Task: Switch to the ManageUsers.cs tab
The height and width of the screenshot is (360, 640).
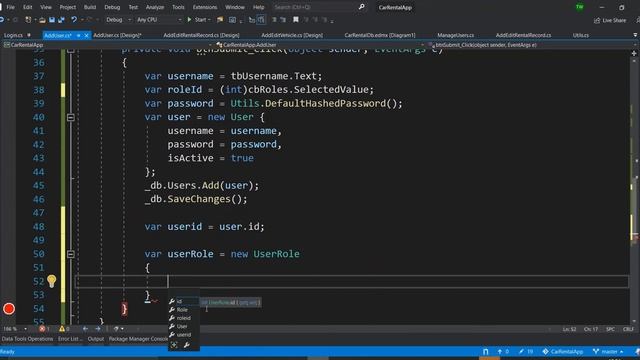Action: [x=456, y=36]
